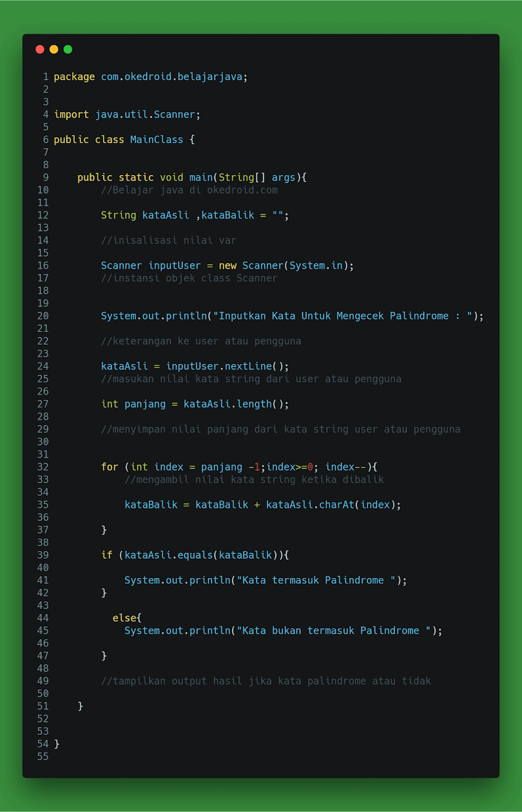The image size is (522, 812).
Task: Click line number 45 in gutter
Action: [43, 631]
